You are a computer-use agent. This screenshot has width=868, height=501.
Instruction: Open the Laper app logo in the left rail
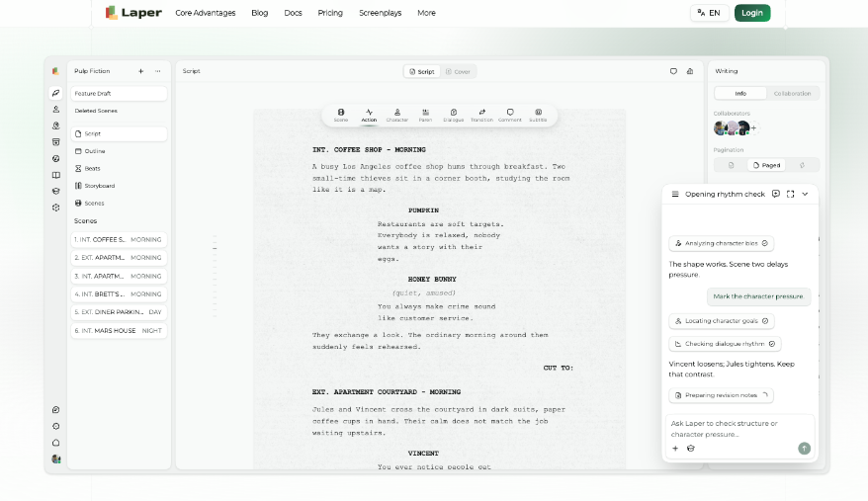coord(55,71)
